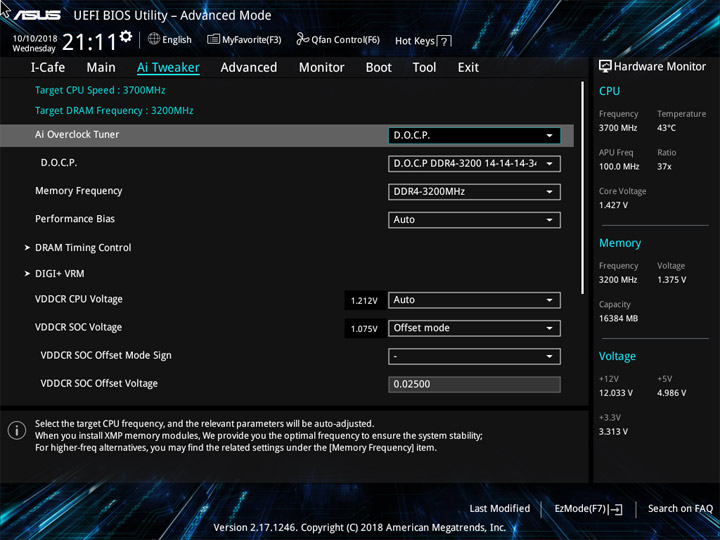Open MyFavorite(F3) list icon
720x540 pixels.
pyautogui.click(x=213, y=39)
